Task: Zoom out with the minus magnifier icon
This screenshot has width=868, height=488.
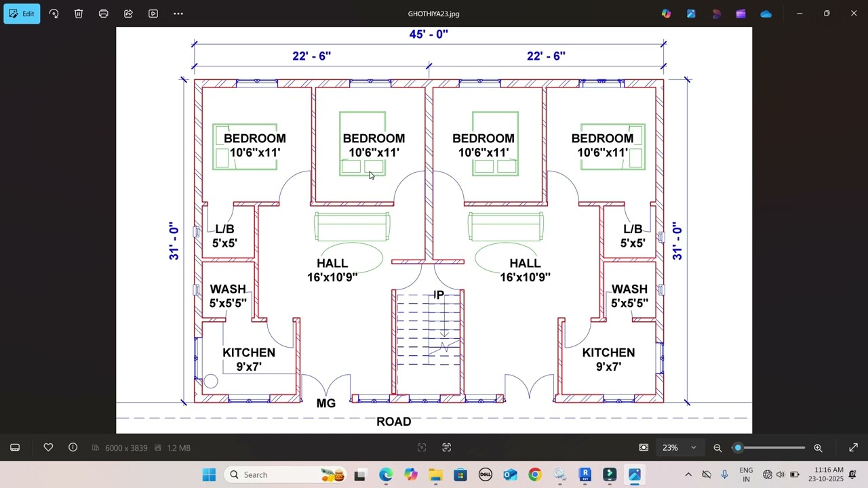Action: (x=717, y=447)
